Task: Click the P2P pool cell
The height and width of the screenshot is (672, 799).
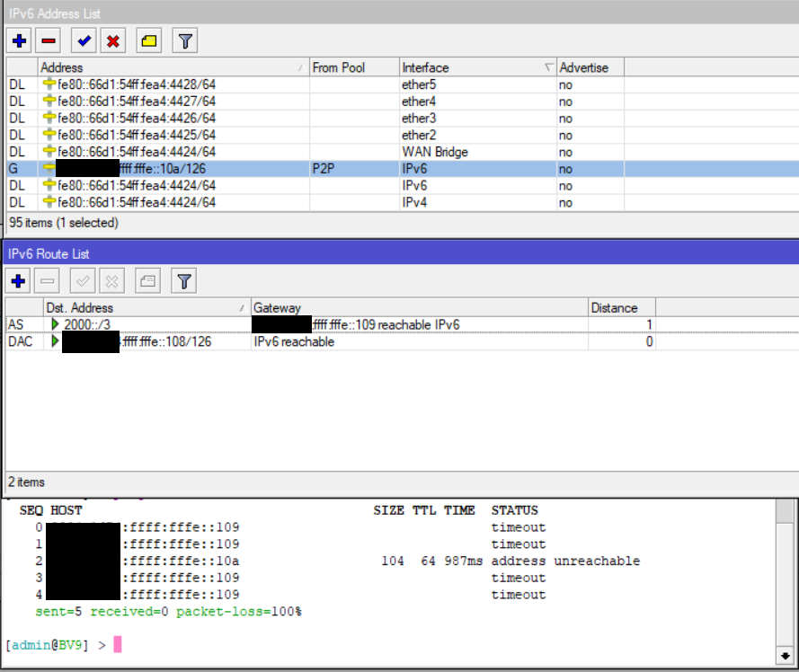Action: (354, 169)
